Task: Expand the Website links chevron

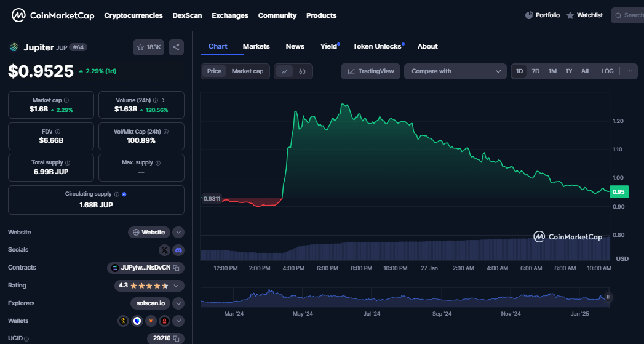Action: (x=178, y=232)
